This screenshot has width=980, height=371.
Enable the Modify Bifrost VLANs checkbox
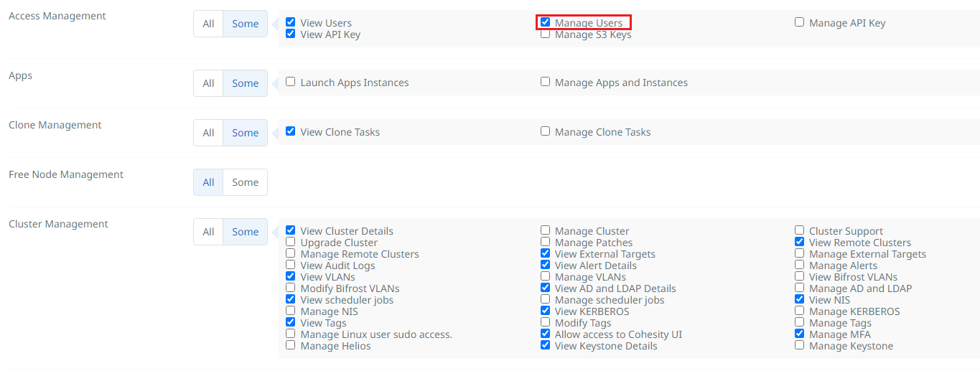pyautogui.click(x=290, y=288)
